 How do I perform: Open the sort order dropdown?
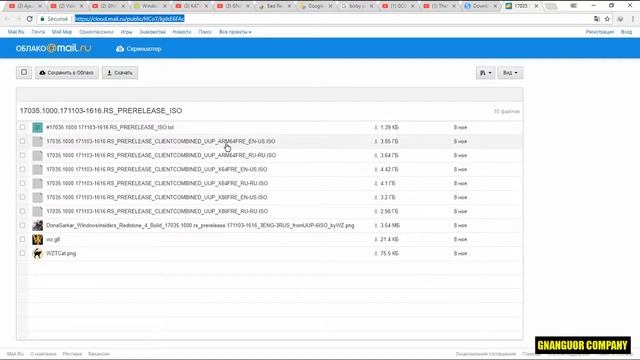coord(485,73)
